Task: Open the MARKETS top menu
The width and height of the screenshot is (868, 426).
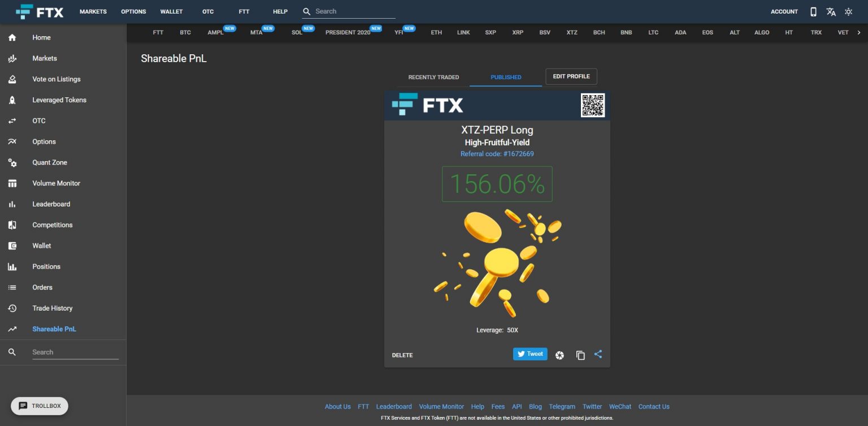Action: point(93,11)
